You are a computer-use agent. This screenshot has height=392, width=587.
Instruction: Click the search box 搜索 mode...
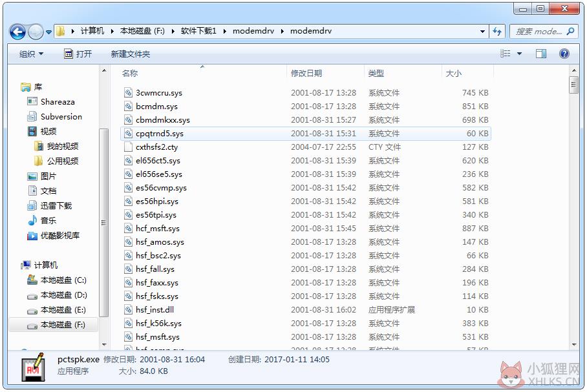(x=539, y=32)
